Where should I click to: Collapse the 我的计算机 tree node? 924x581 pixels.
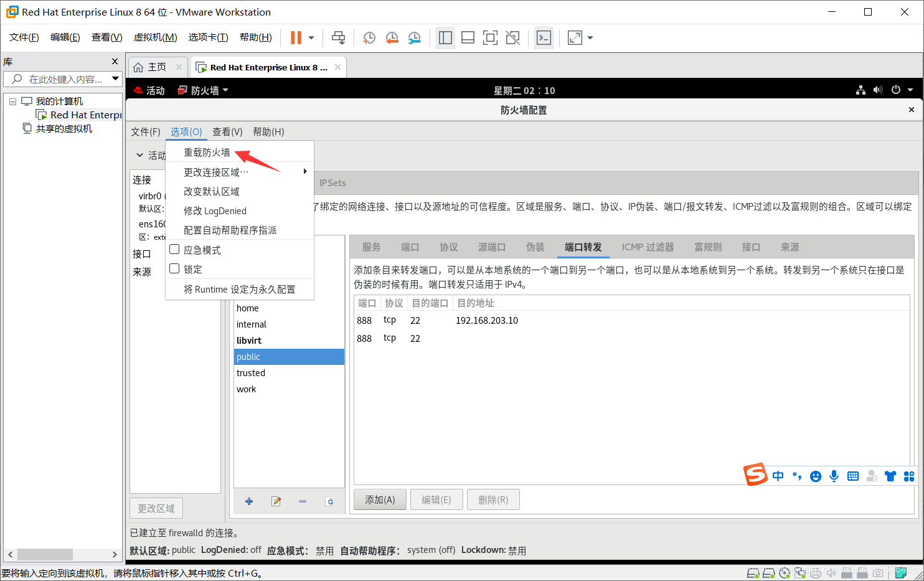(x=12, y=102)
